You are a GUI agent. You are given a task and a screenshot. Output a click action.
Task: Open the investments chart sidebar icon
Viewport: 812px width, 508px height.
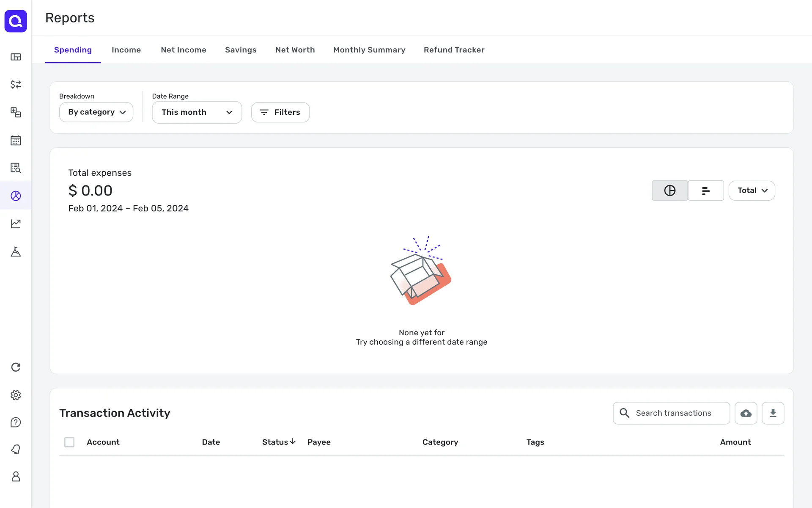pos(16,224)
